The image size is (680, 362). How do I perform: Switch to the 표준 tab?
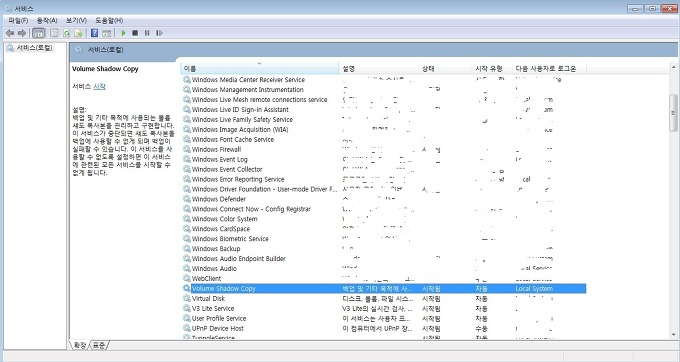tap(99, 345)
